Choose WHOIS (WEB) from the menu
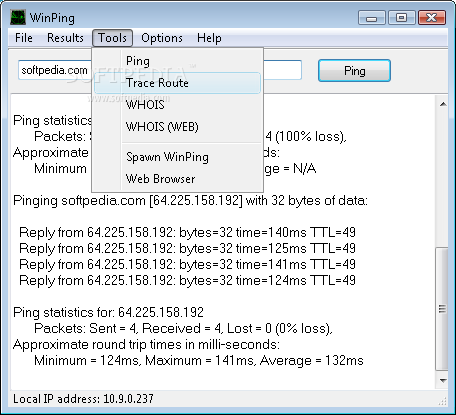The image size is (456, 415). click(177, 127)
